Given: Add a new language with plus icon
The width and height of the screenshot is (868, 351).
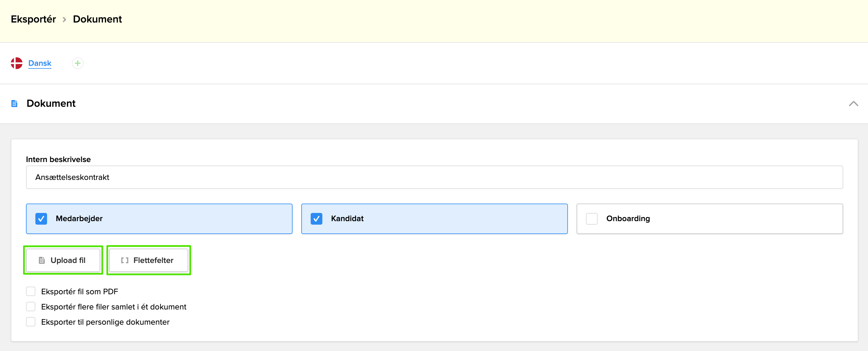Looking at the screenshot, I should pyautogui.click(x=77, y=63).
